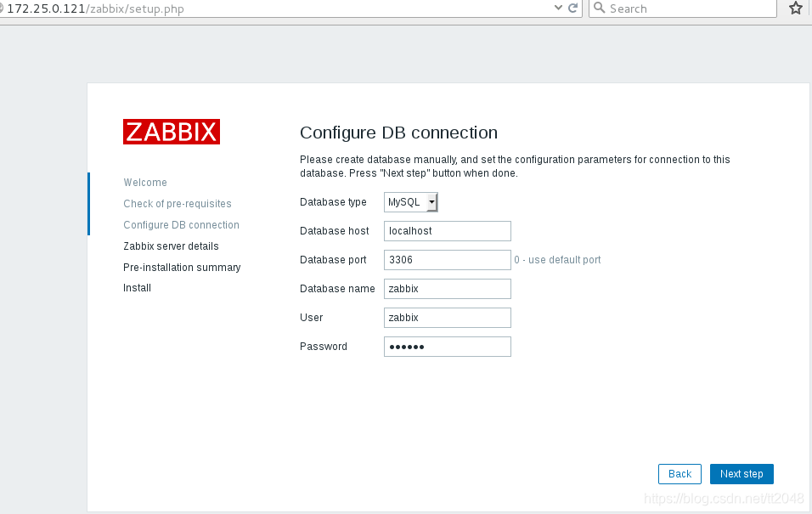The height and width of the screenshot is (514, 812).
Task: Select Configure DB connection sidebar step
Action: pos(181,225)
